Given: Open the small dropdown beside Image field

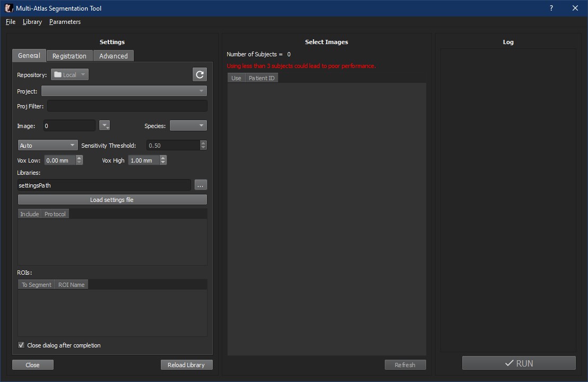Looking at the screenshot, I should (105, 126).
